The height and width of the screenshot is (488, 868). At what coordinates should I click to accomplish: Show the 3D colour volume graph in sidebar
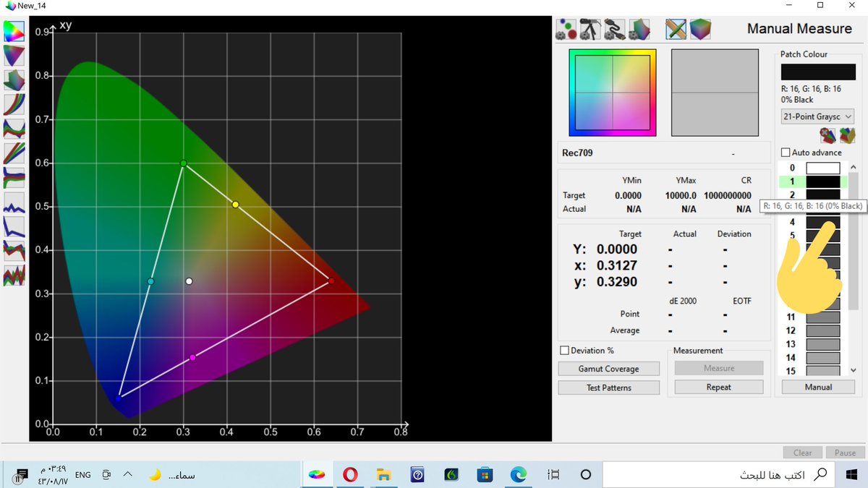click(x=14, y=80)
